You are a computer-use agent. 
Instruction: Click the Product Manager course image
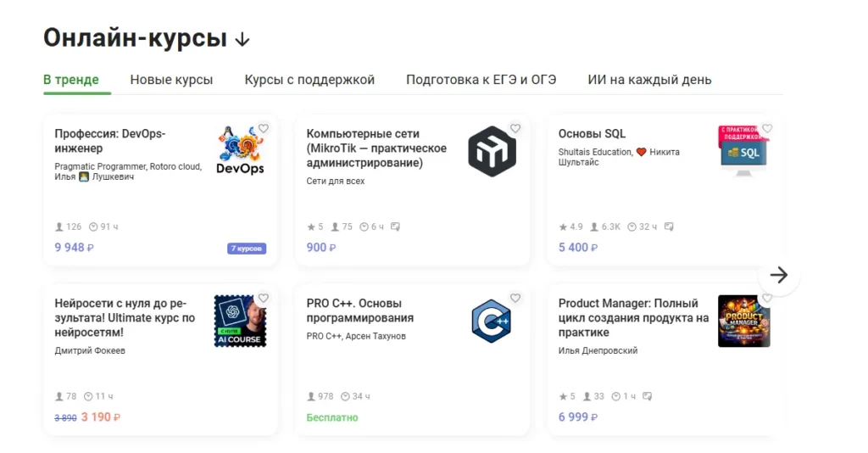(x=743, y=321)
